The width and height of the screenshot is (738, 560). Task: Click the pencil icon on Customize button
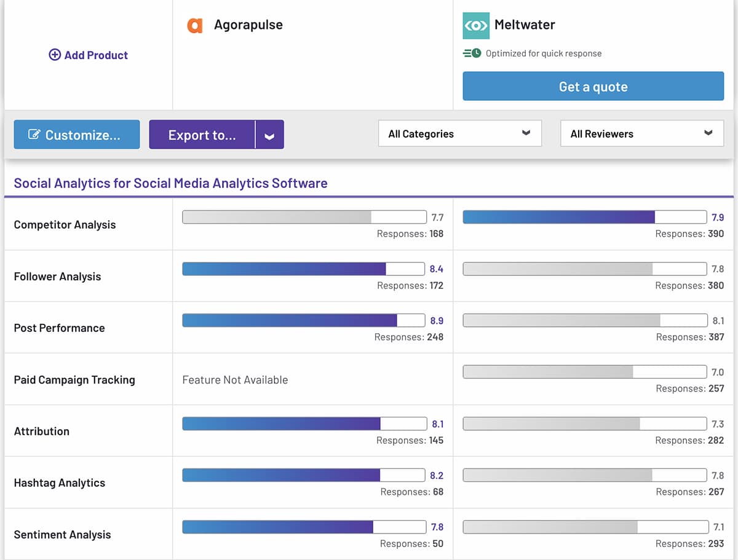click(x=34, y=135)
